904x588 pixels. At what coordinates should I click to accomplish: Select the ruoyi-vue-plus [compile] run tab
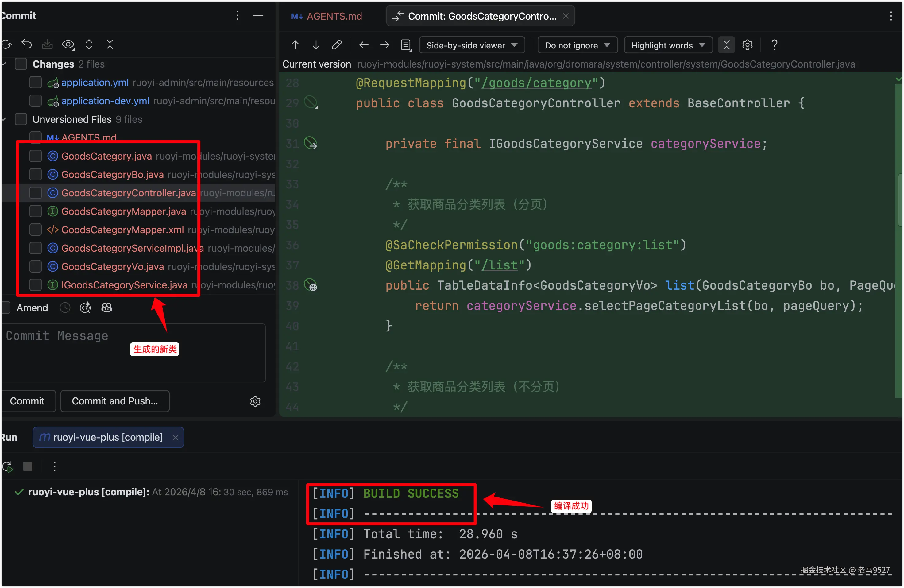pyautogui.click(x=108, y=437)
